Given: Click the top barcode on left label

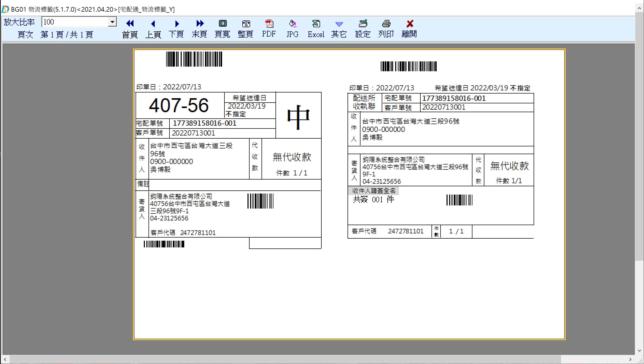Looking at the screenshot, I should tap(194, 59).
